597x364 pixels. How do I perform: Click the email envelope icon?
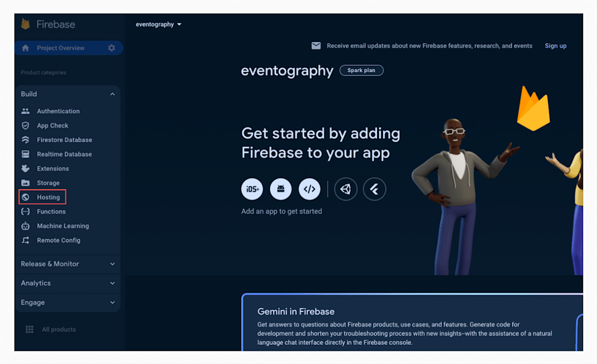coord(316,46)
